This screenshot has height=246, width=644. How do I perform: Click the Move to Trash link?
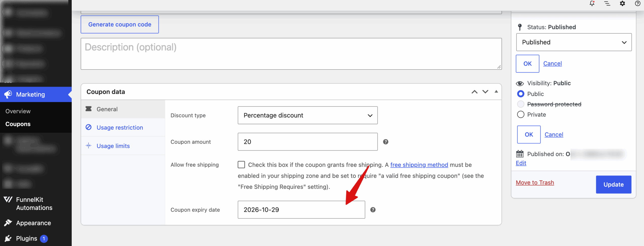click(535, 183)
